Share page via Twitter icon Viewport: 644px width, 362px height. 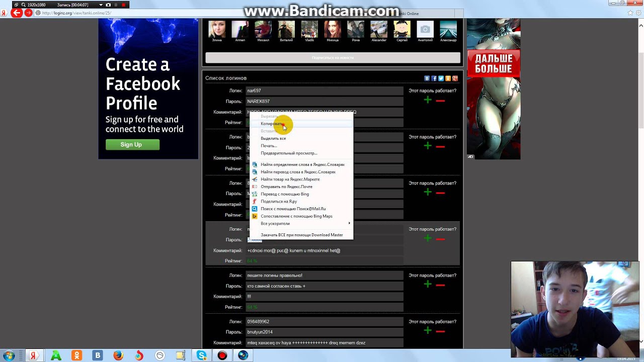click(x=441, y=78)
